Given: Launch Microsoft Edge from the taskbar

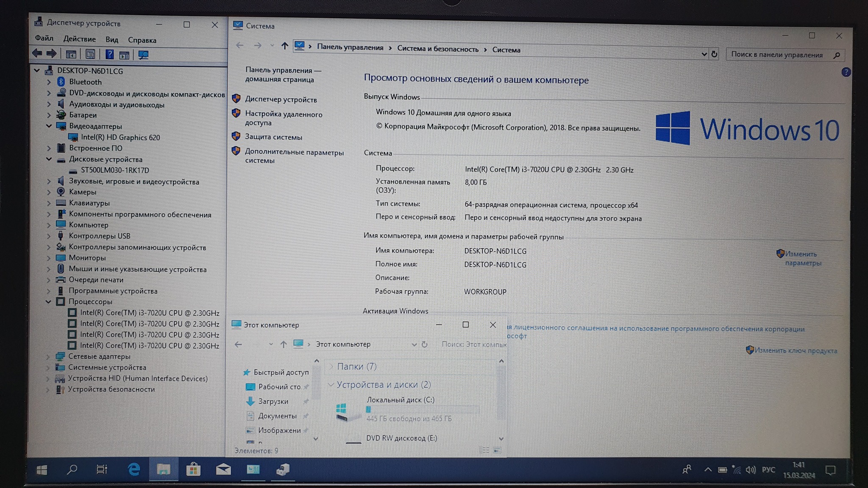Looking at the screenshot, I should (x=134, y=469).
